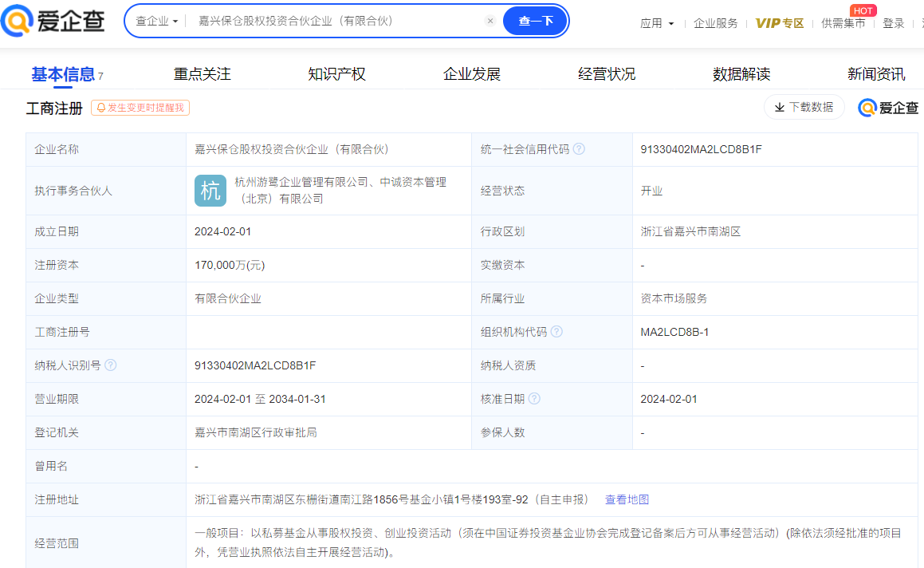The image size is (924, 568).
Task: Click the HOT badge above 供需集市
Action: click(863, 10)
